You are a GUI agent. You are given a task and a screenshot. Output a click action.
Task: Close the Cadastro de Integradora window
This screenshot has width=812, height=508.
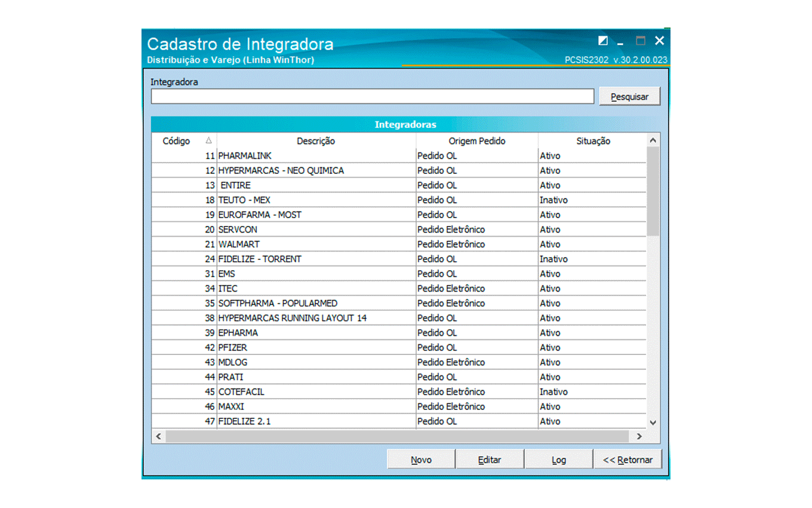pos(659,41)
